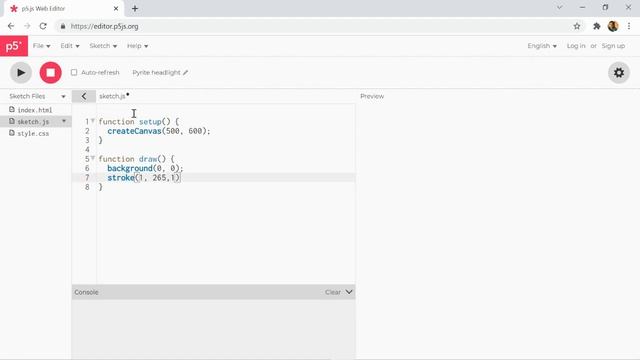Toggle the Auto-refresh checkbox
The image size is (640, 360).
coord(74,72)
